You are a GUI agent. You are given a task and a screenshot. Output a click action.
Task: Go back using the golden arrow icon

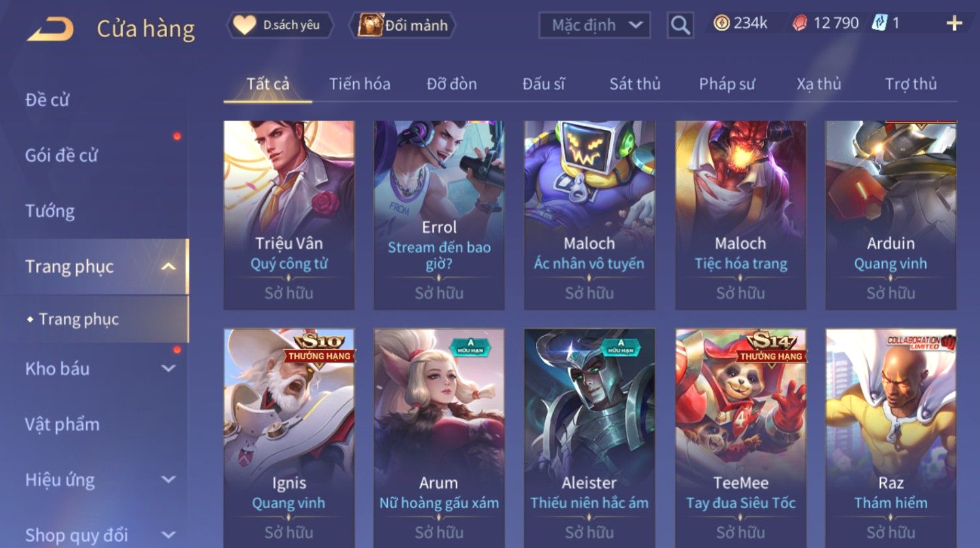click(50, 29)
